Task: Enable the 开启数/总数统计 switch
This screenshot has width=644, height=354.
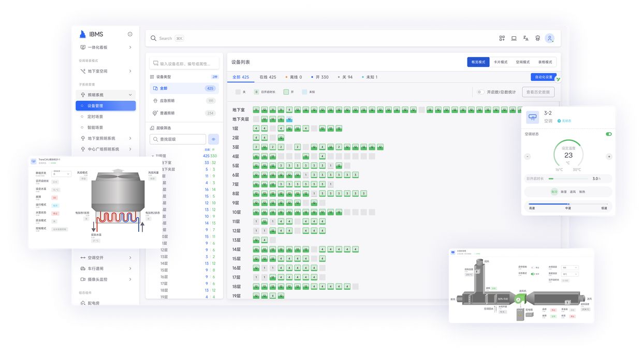Action: [480, 92]
